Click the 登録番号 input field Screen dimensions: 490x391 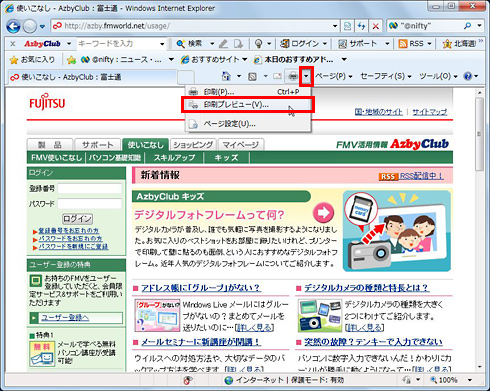click(x=90, y=189)
